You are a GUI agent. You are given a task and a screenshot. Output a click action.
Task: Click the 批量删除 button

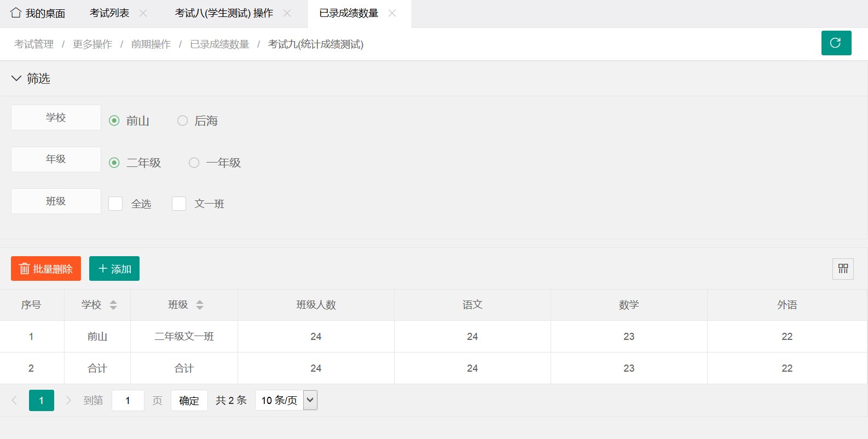tap(46, 269)
